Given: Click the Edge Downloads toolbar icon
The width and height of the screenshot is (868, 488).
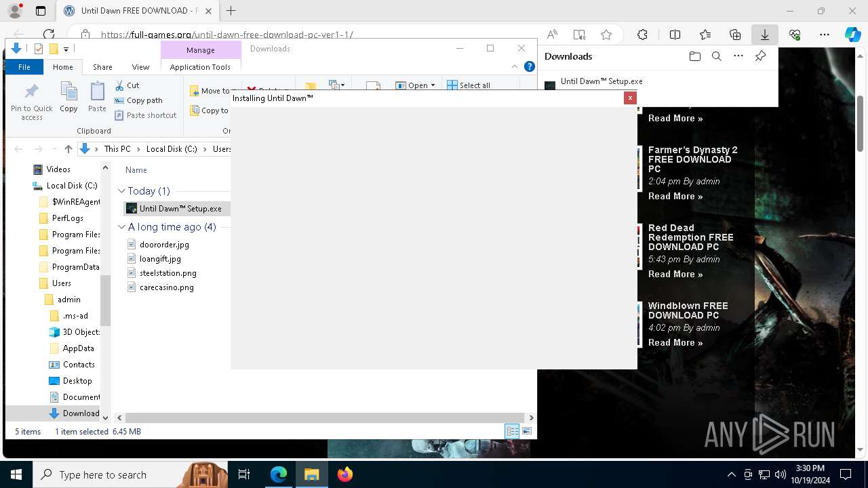Looking at the screenshot, I should (764, 35).
